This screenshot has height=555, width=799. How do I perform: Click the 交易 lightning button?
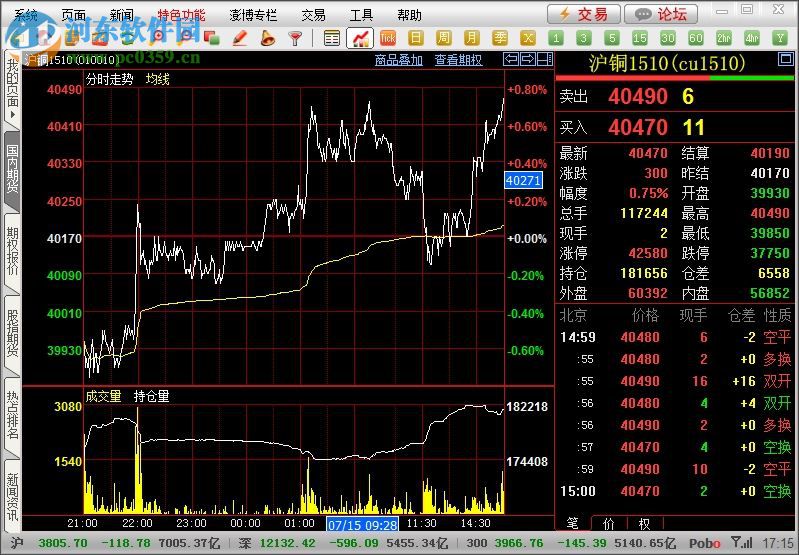583,14
